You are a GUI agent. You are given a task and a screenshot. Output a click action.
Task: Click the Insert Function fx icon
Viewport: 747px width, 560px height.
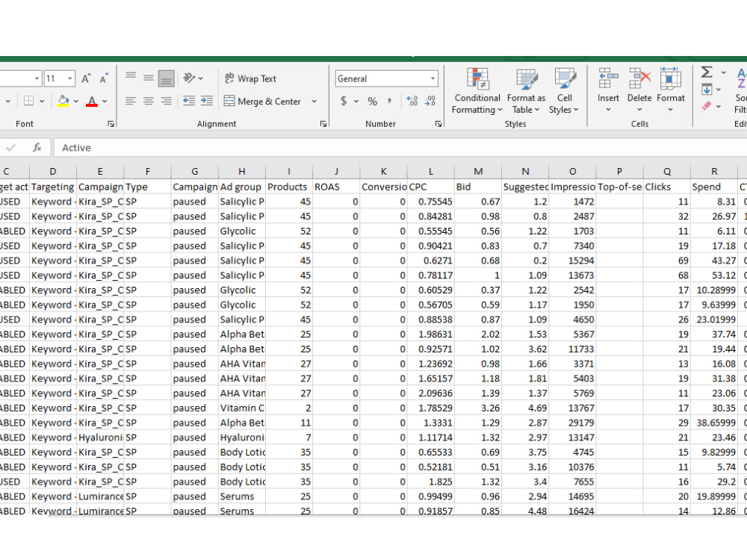37,148
